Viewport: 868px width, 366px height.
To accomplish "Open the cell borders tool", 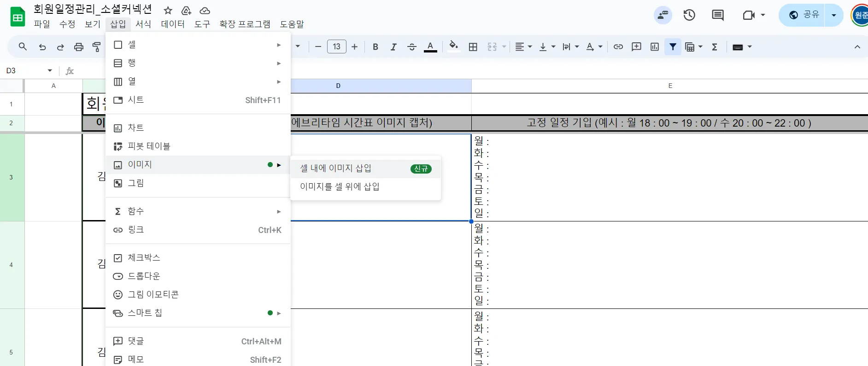I will (x=473, y=46).
